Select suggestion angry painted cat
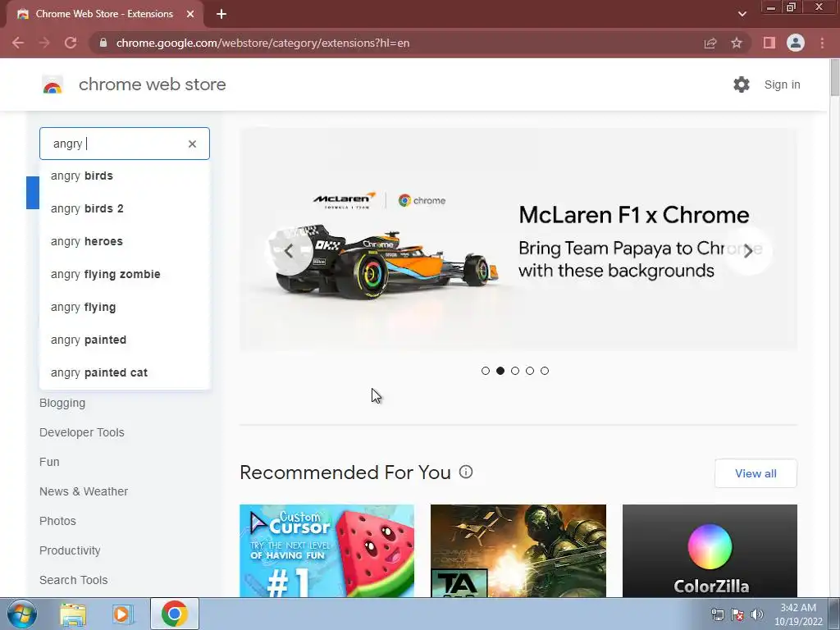Image resolution: width=840 pixels, height=630 pixels. coord(125,372)
